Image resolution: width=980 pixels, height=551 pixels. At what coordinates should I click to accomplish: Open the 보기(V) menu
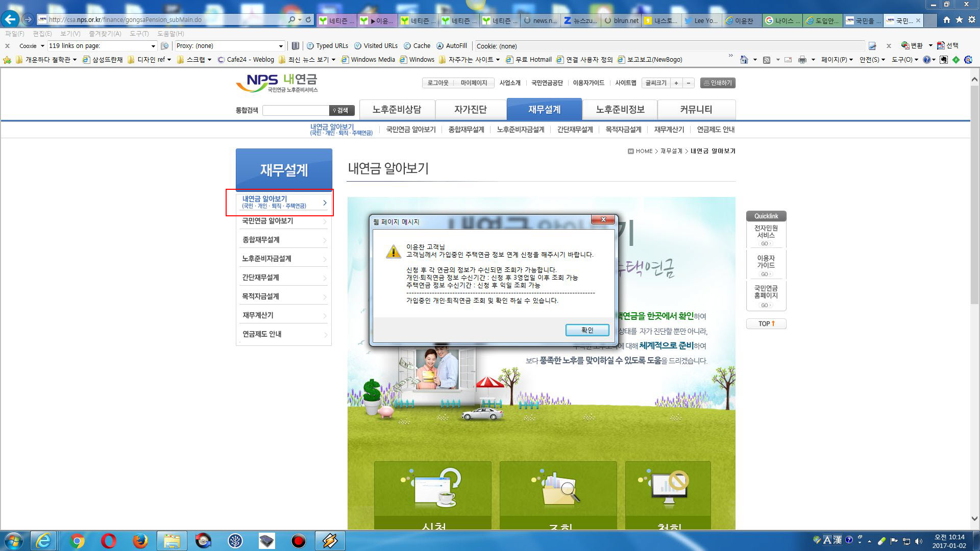pos(70,34)
